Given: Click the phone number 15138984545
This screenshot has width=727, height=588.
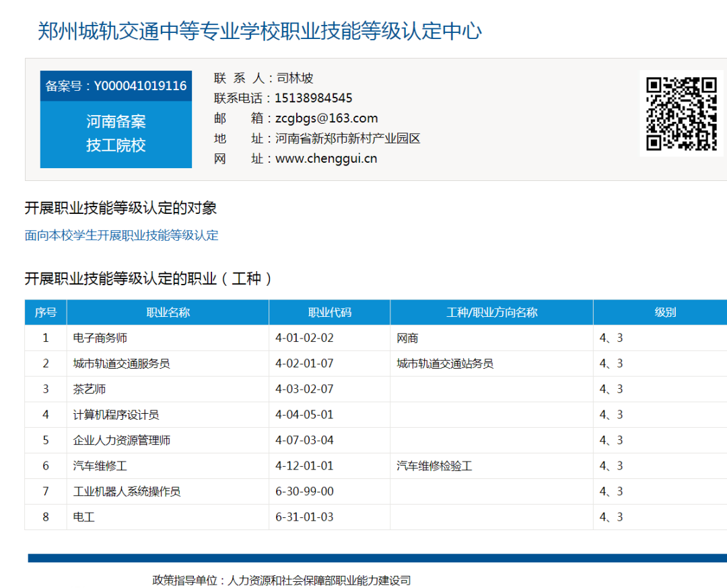Looking at the screenshot, I should coord(313,98).
